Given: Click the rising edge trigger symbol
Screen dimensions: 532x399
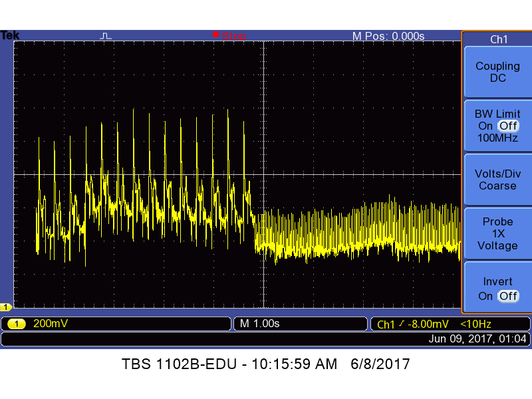Looking at the screenshot, I should tap(402, 324).
